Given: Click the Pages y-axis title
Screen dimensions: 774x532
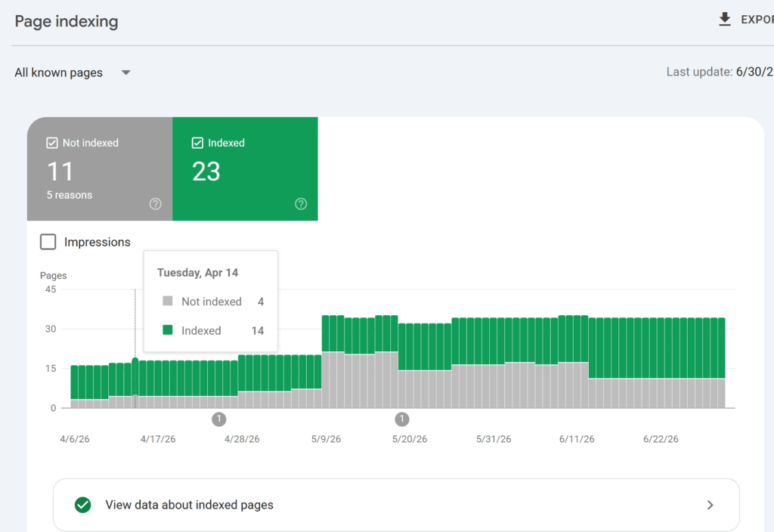Looking at the screenshot, I should [54, 275].
